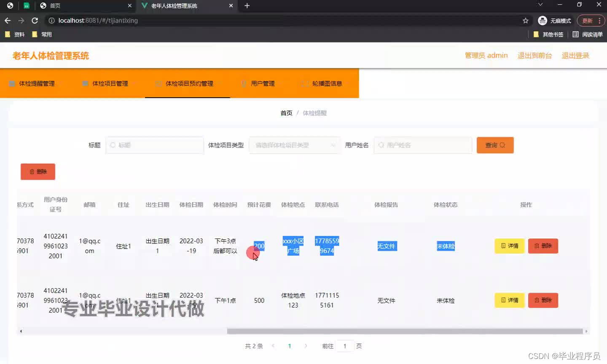Reload the page with the refresh icon
Image resolution: width=607 pixels, height=364 pixels.
tap(35, 20)
